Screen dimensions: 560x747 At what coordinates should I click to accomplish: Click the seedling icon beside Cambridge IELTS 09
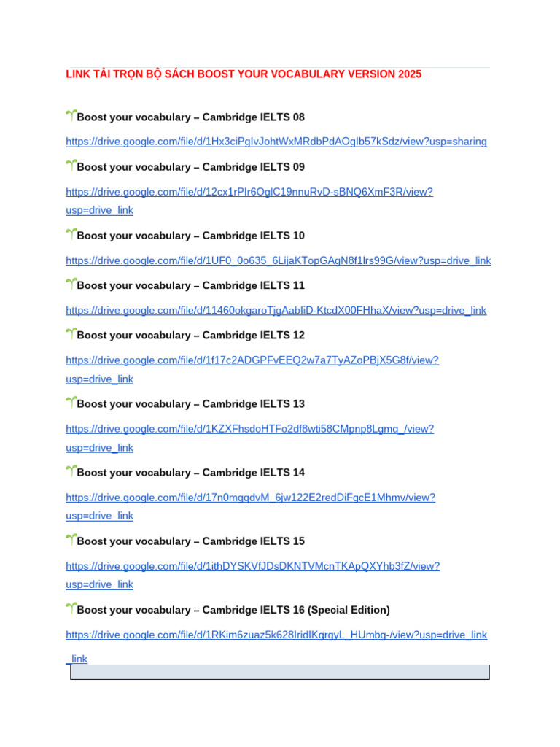click(71, 166)
